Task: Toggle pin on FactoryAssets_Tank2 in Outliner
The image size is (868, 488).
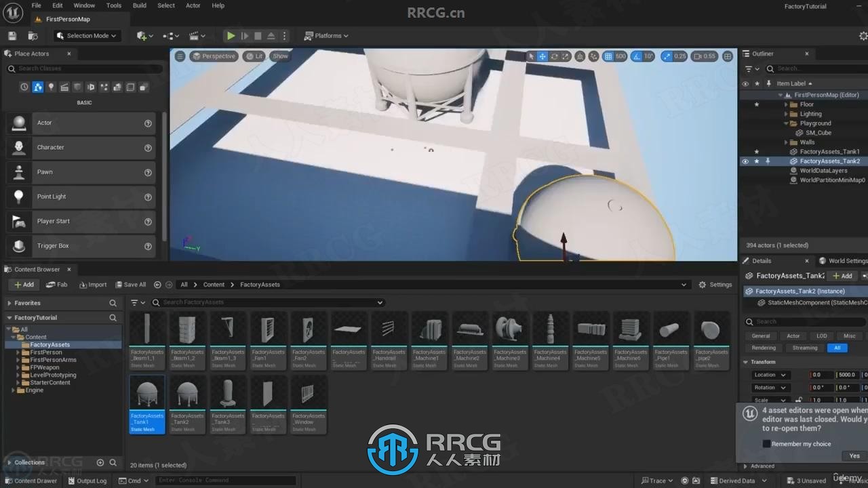Action: click(768, 161)
